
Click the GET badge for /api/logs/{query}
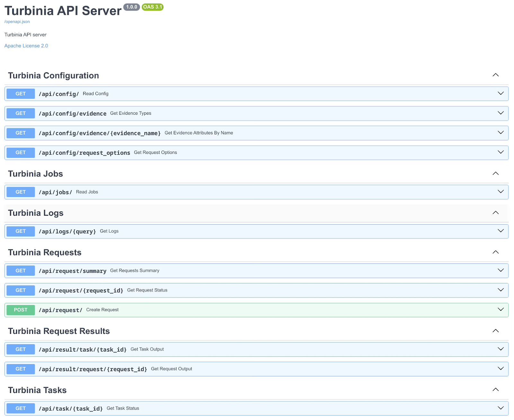click(x=21, y=231)
